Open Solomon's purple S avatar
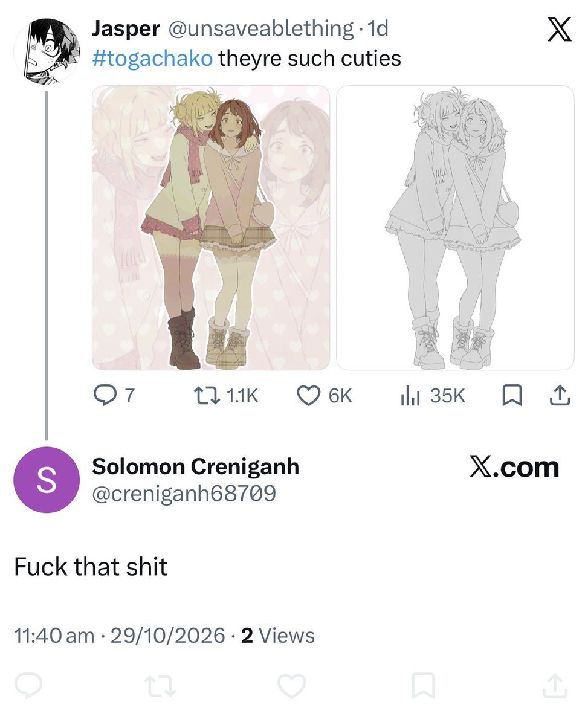Viewport: 588px width, 725px height. (x=47, y=480)
